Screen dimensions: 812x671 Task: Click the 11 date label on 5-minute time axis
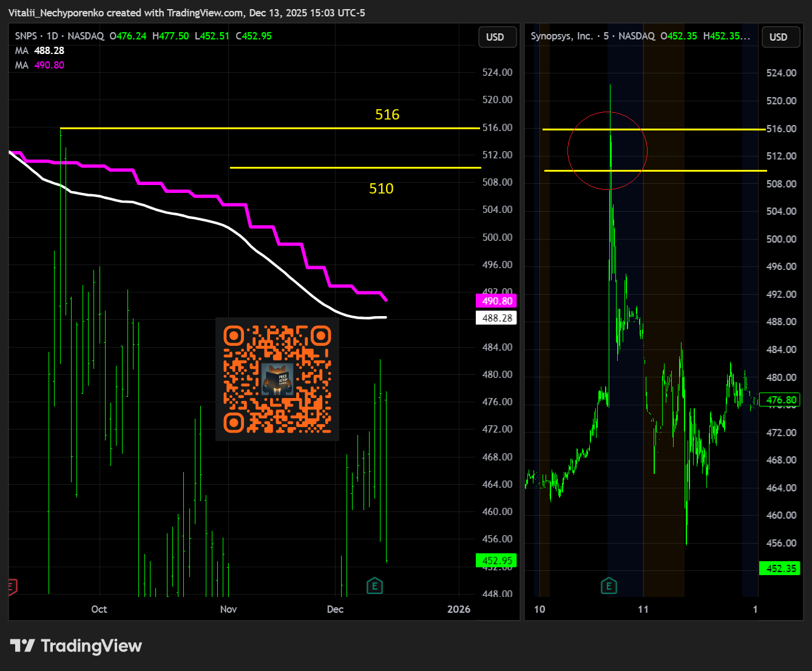click(x=643, y=609)
